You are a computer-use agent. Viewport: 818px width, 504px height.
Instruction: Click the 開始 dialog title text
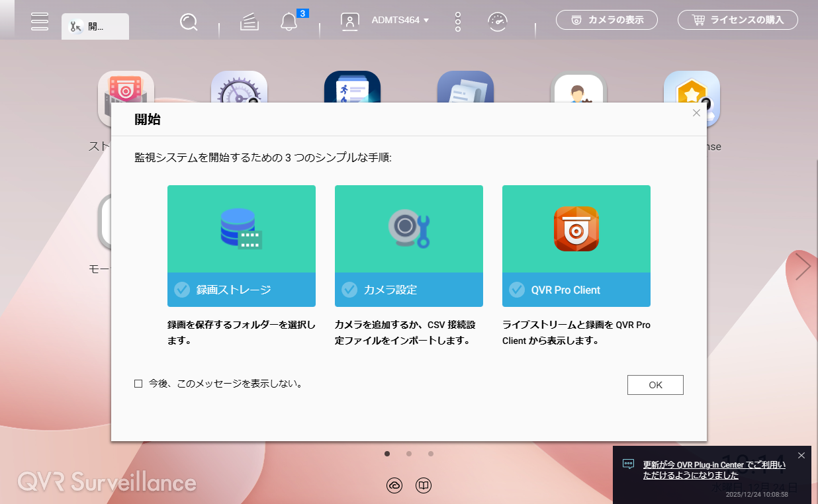(x=148, y=120)
